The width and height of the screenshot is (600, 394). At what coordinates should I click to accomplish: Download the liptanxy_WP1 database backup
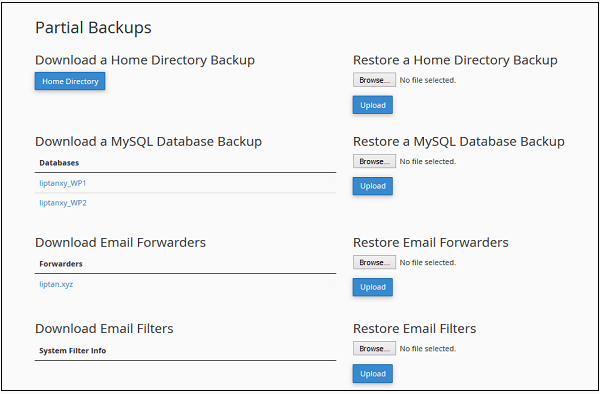(x=63, y=183)
